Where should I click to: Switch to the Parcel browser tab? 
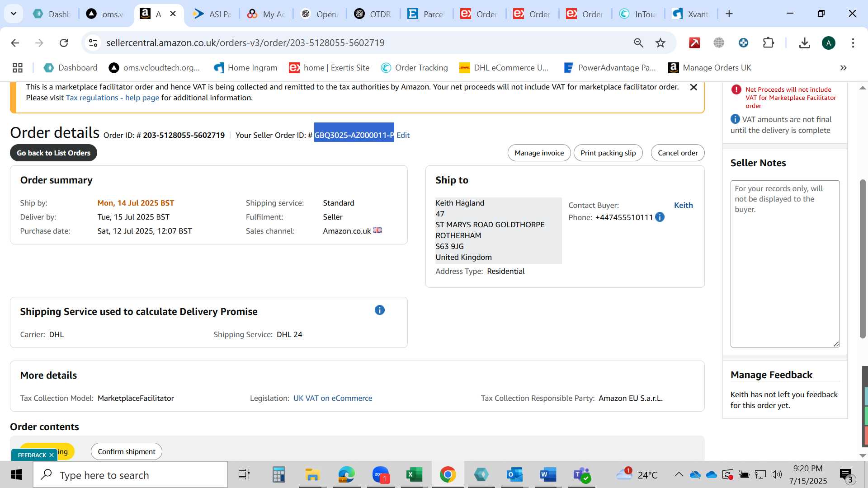tap(426, 14)
